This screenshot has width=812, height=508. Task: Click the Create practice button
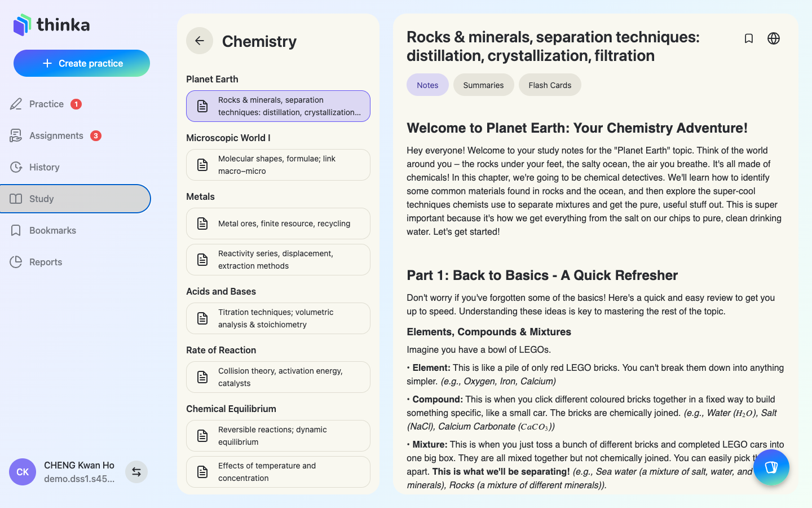82,63
